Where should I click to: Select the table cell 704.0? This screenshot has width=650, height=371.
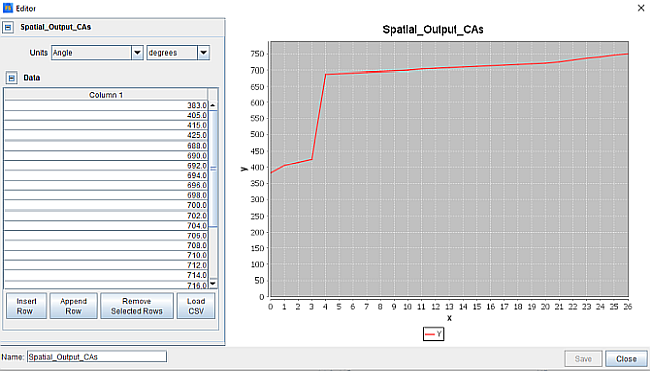[106, 226]
